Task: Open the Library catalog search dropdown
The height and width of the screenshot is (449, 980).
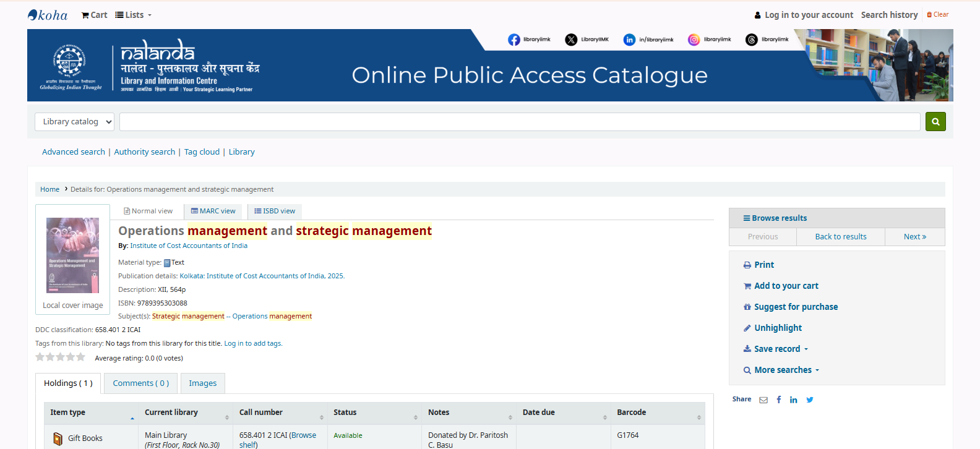Action: (x=74, y=122)
